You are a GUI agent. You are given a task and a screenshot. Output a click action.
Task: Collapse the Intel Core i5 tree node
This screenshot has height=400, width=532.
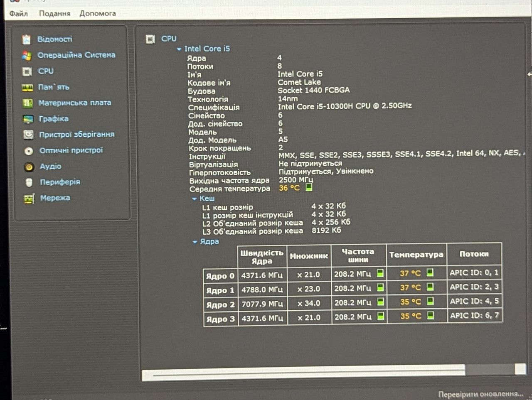(179, 49)
